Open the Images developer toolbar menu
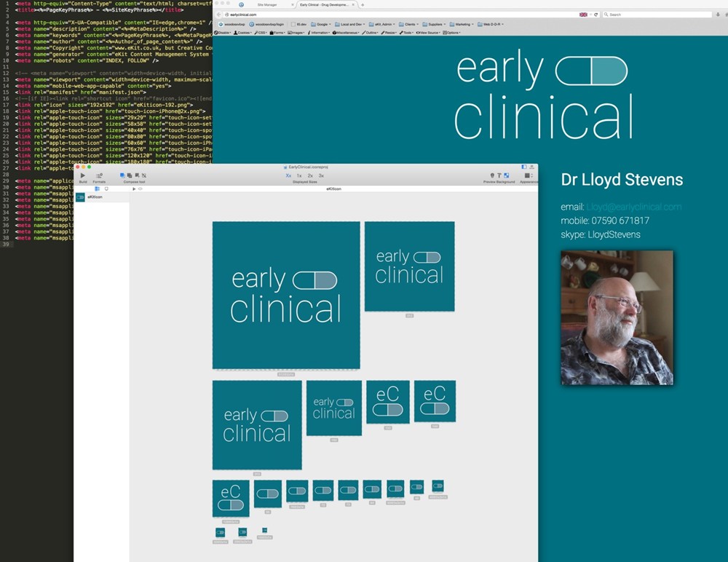This screenshot has width=728, height=562. tap(296, 33)
